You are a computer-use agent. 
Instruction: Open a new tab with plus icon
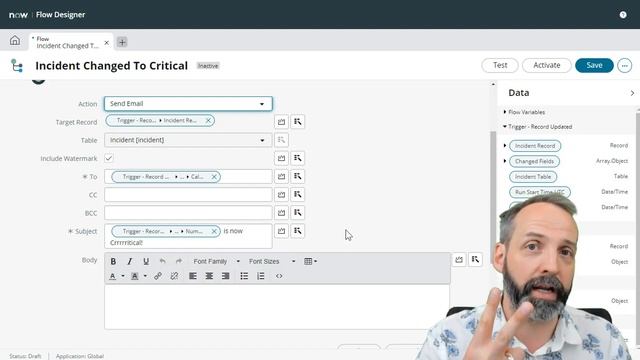122,42
